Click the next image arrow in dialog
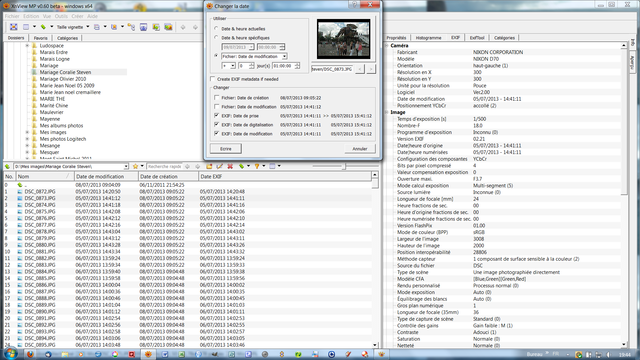This screenshot has width=640, height=360. coord(371,69)
